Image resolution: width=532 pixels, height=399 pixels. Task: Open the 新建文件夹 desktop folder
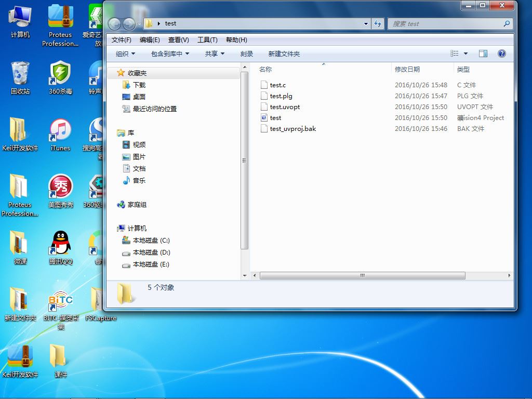click(20, 304)
